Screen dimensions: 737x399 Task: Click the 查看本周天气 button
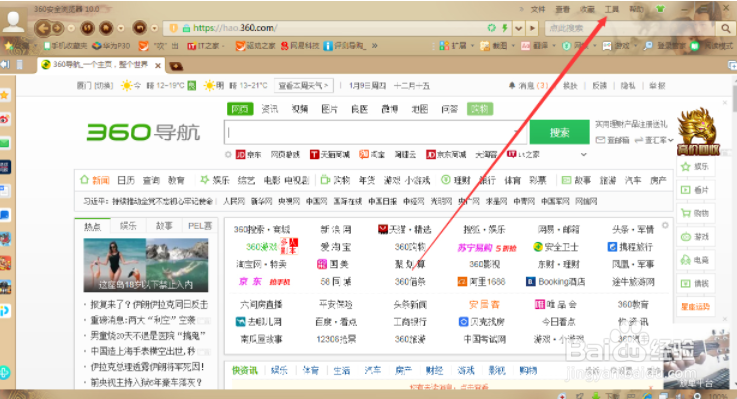pyautogui.click(x=304, y=86)
